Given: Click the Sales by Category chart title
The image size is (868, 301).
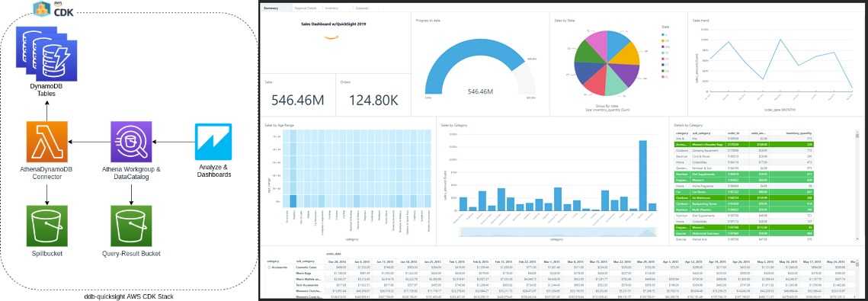Looking at the screenshot, I should coord(454,126).
